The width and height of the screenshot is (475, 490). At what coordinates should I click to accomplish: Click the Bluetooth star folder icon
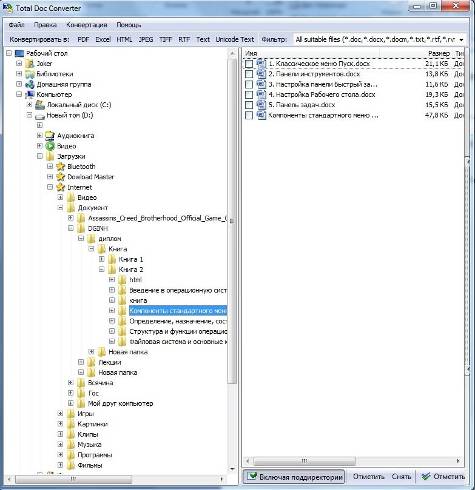(x=60, y=166)
